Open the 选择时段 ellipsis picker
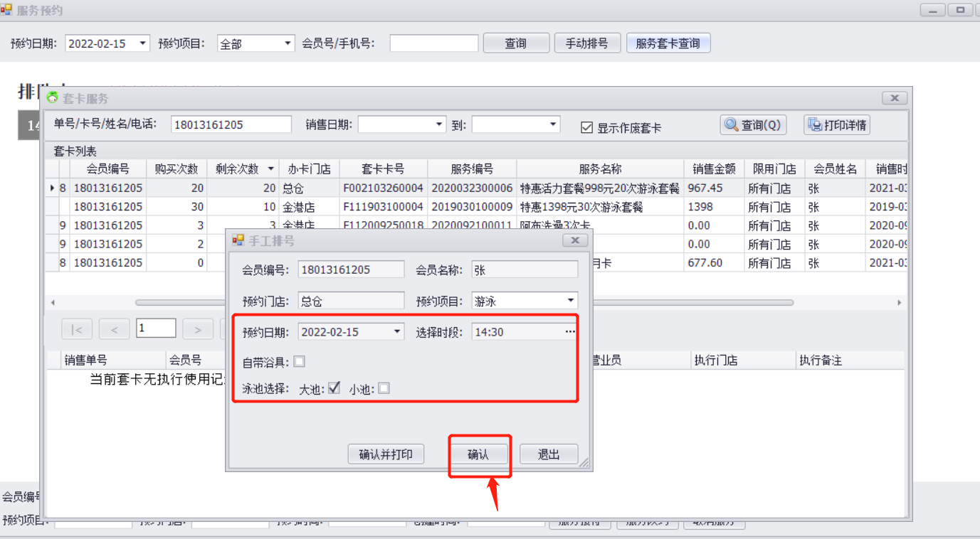Viewport: 980px width, 539px height. point(570,332)
